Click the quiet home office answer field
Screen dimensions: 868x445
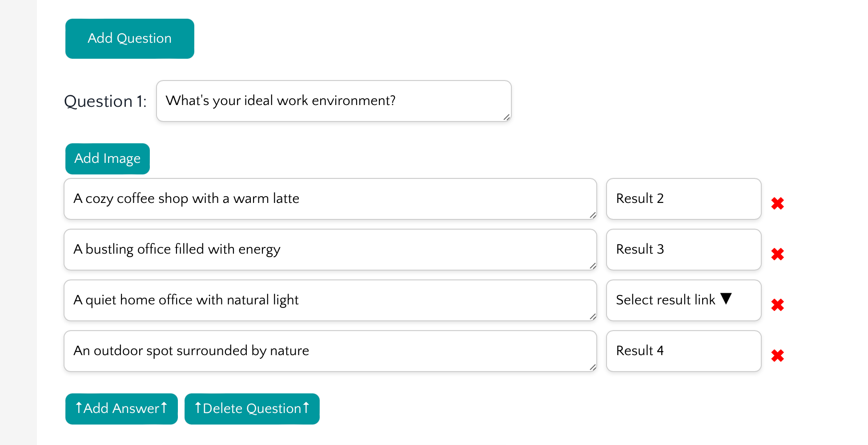tap(330, 300)
